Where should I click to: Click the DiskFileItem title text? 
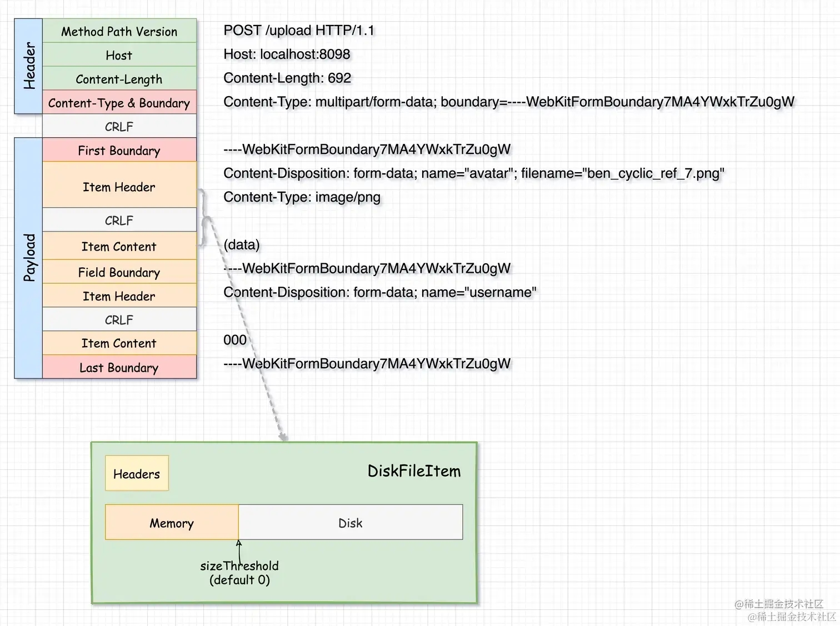click(x=414, y=471)
